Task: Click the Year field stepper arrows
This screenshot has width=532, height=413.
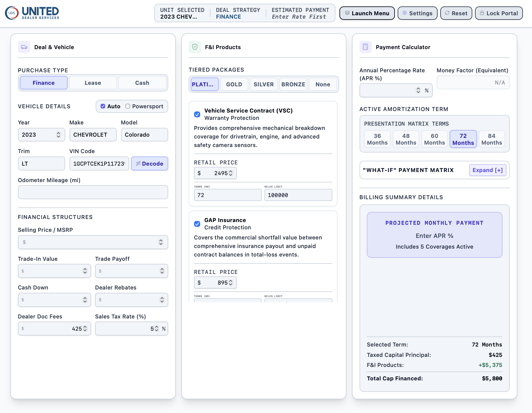Action: 59,135
